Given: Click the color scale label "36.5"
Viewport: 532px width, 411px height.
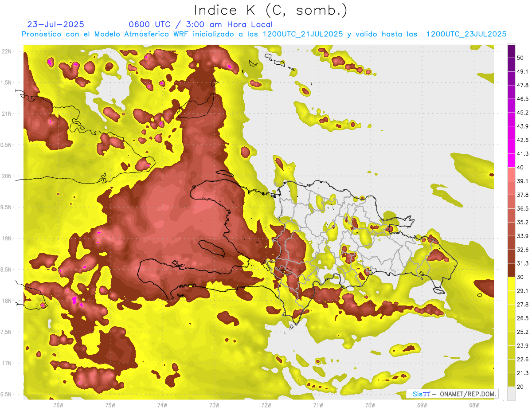Looking at the screenshot, I should pos(523,208).
